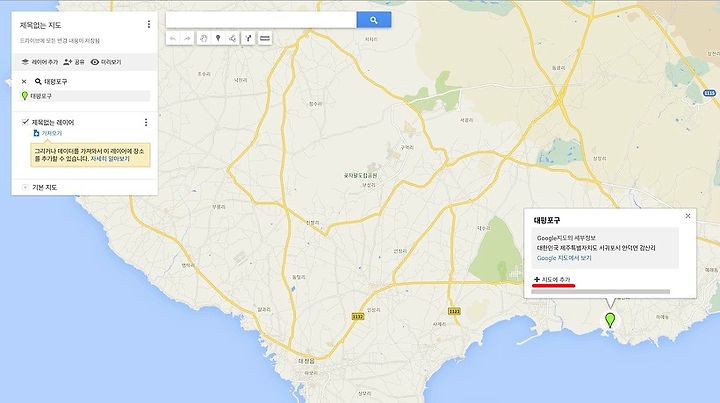Clear the 대평포구 search results with X
The height and width of the screenshot is (403, 720).
coord(24,82)
